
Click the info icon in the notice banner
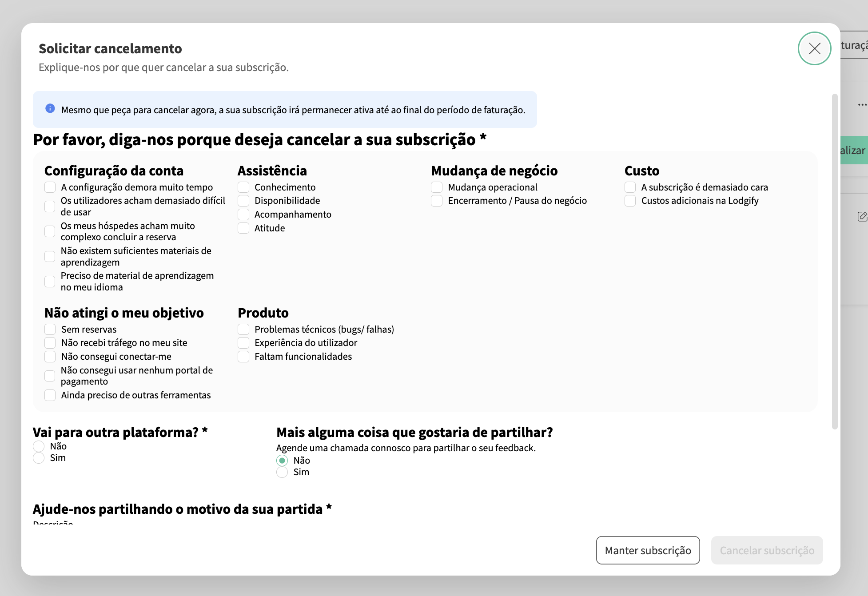tap(50, 107)
